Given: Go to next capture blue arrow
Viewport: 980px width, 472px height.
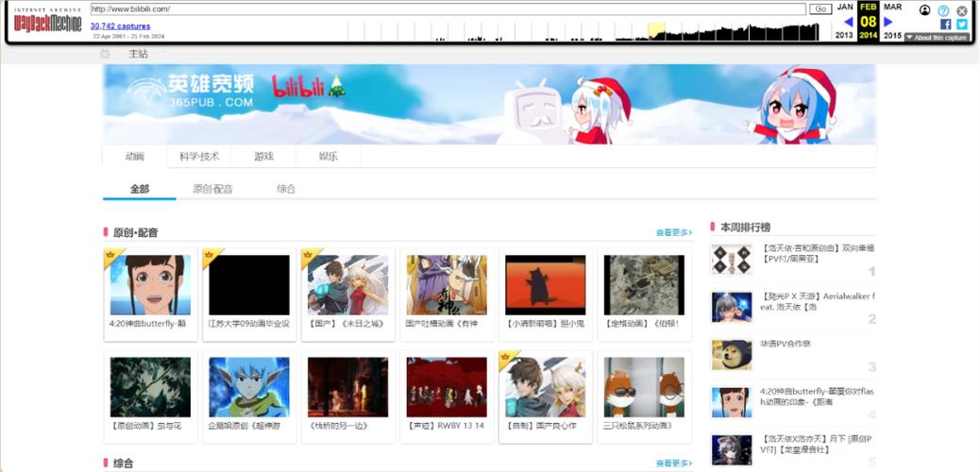Looking at the screenshot, I should coord(888,22).
